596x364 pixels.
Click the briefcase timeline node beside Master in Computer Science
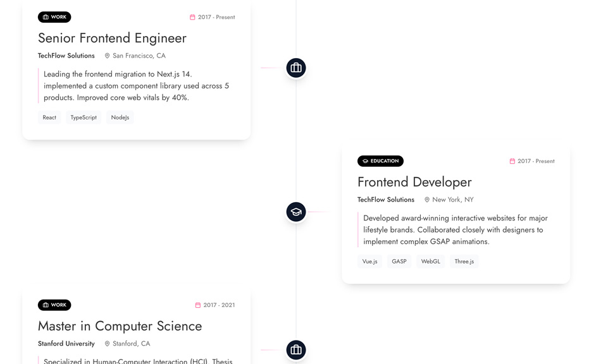tap(296, 349)
